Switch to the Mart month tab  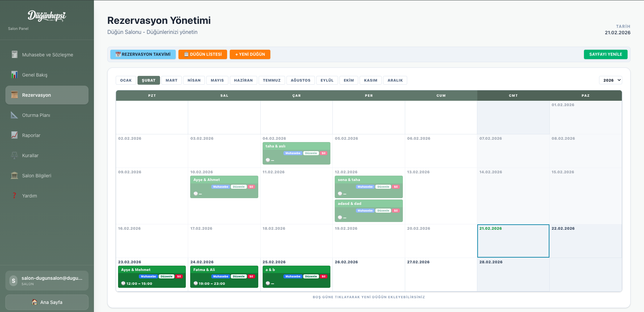click(x=171, y=80)
